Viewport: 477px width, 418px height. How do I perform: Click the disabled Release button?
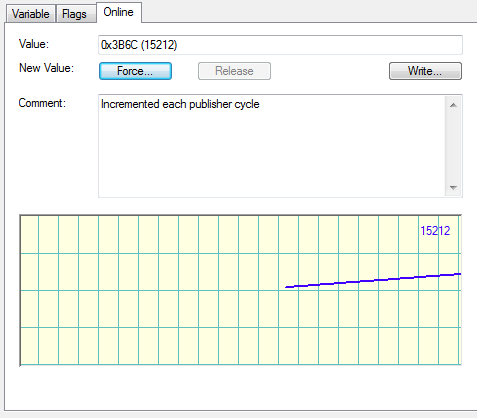(234, 71)
